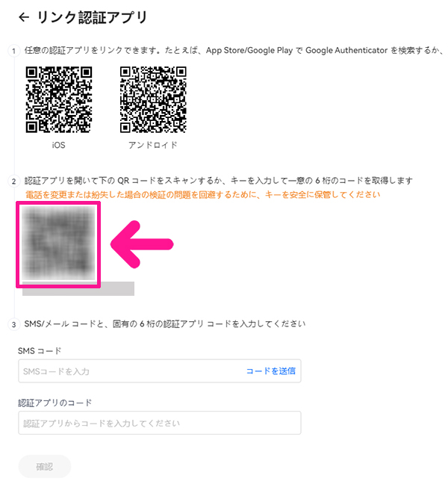
Task: Go back using the left arrow icon
Action: (24, 17)
